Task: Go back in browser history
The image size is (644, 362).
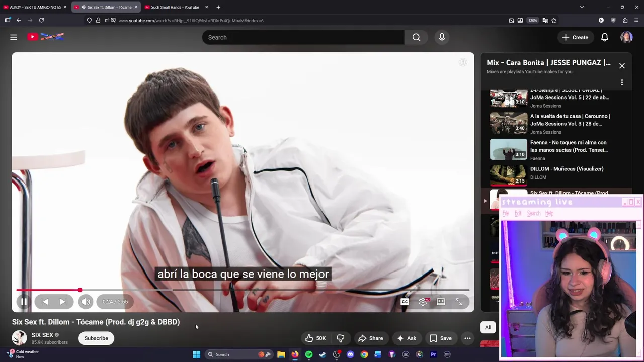Action: point(19,20)
